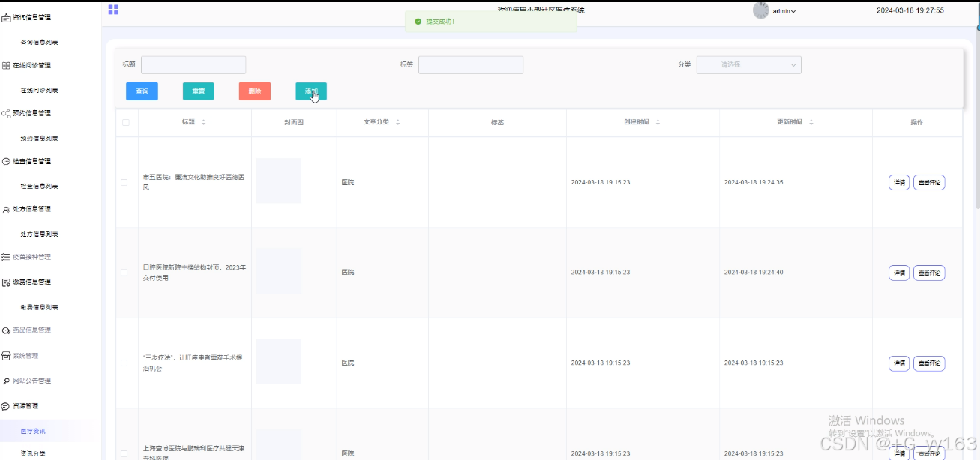Click the 在线问诊管理 grid icon

point(6,65)
